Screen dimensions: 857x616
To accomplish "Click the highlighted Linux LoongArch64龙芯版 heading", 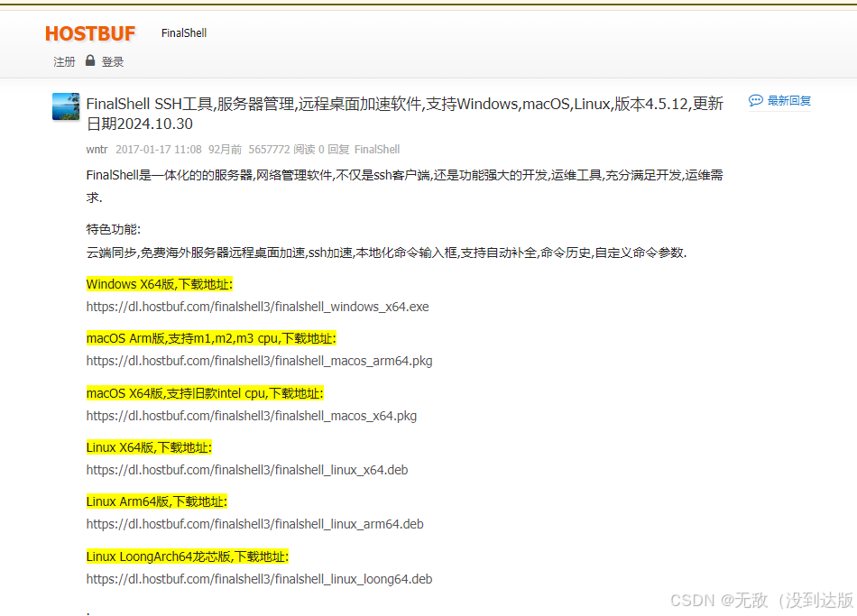I will pos(187,556).
